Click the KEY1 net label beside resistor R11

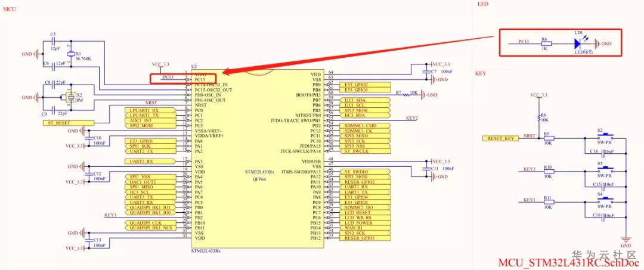pos(530,200)
